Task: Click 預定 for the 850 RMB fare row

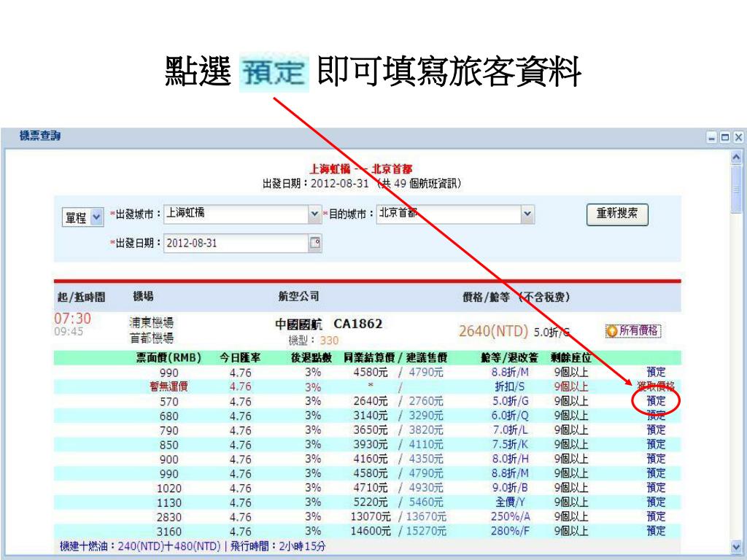Action: [656, 444]
